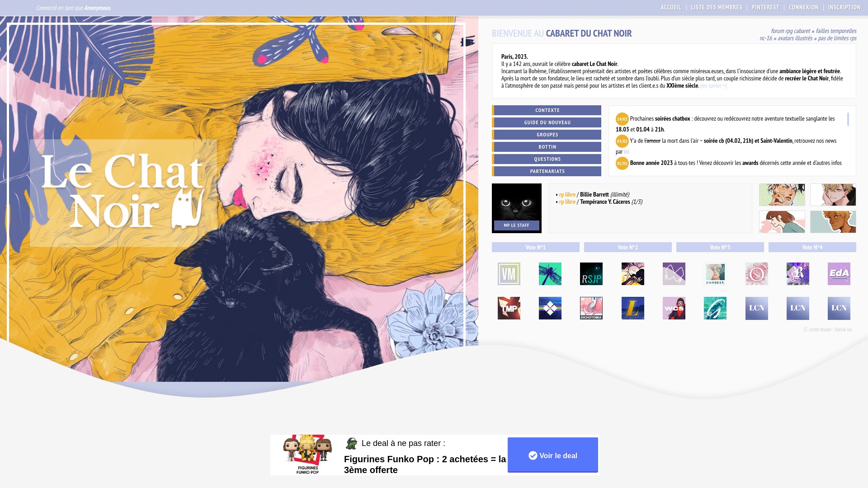The image size is (868, 488).
Task: Click the MP le staff button
Action: pyautogui.click(x=516, y=225)
